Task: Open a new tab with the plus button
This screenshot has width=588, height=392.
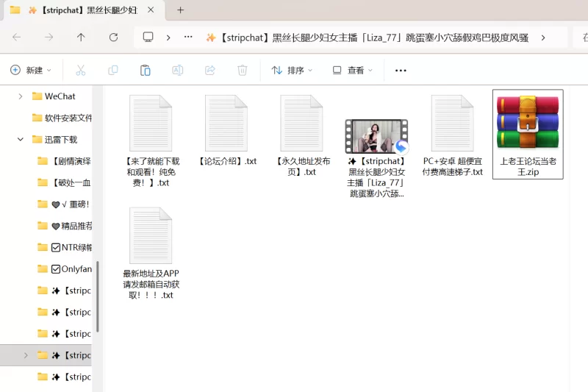Action: 180,10
